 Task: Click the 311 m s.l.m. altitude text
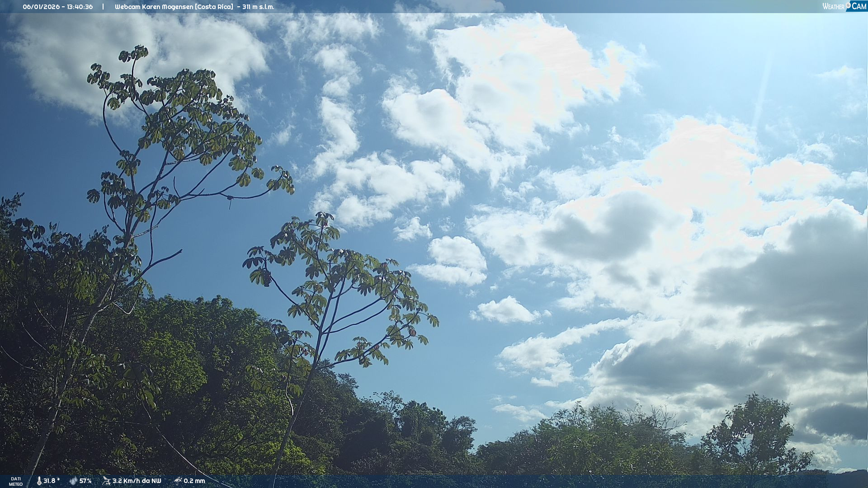click(258, 7)
